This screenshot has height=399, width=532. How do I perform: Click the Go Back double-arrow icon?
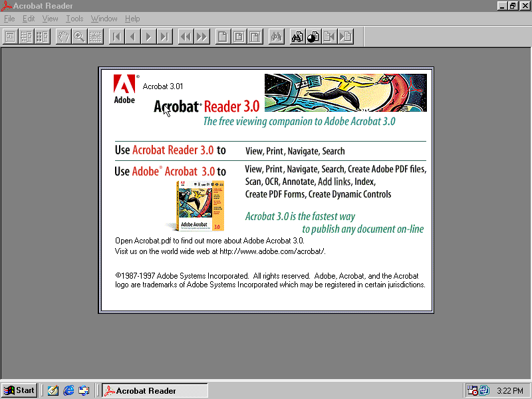(186, 37)
